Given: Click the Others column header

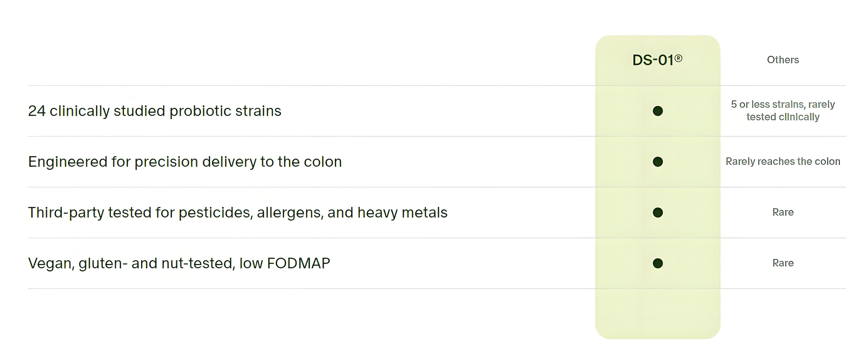Looking at the screenshot, I should [x=783, y=60].
